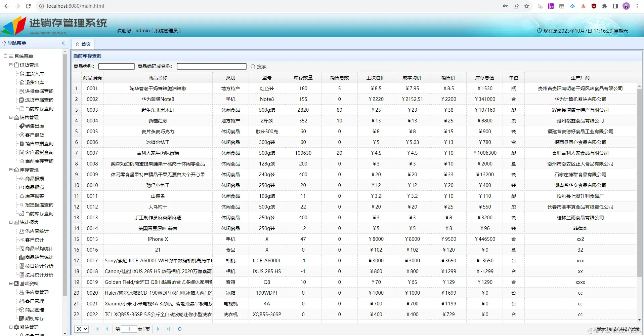The height and width of the screenshot is (336, 644).
Task: Collapse the 库存管理 tree group
Action: (x=11, y=170)
